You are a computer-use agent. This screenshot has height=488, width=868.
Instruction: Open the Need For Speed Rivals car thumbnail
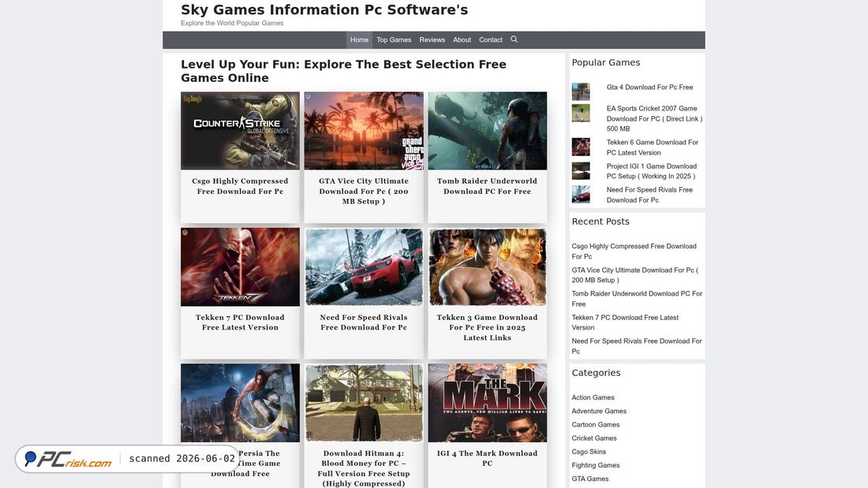pyautogui.click(x=364, y=266)
